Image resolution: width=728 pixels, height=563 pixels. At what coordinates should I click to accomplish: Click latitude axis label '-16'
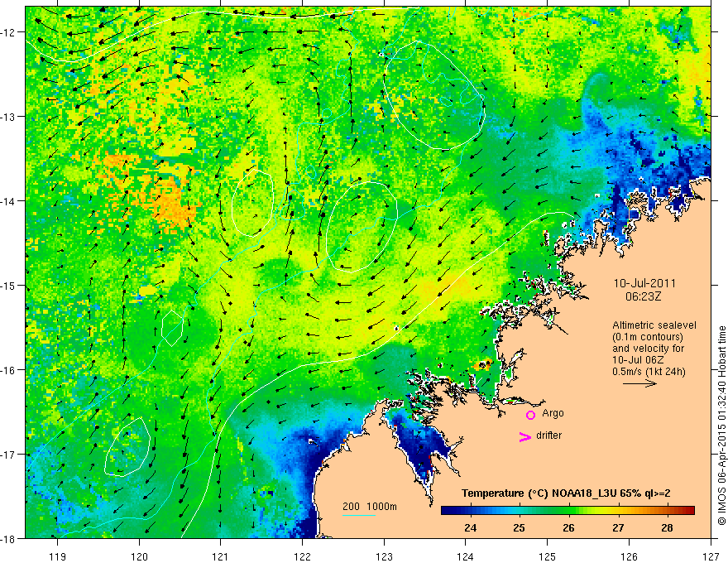click(7, 370)
